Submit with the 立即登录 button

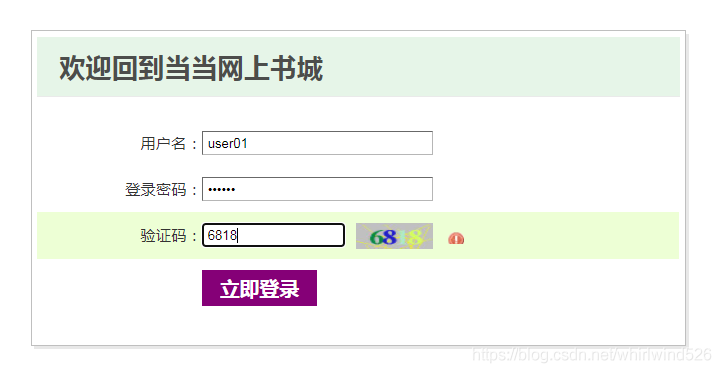(259, 288)
